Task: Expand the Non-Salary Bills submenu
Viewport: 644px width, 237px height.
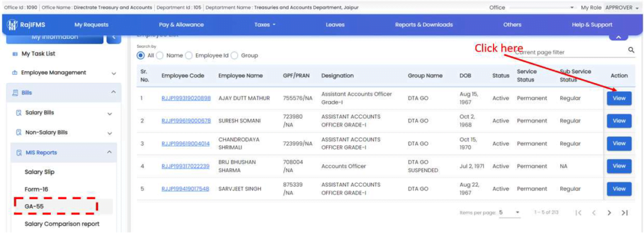Action: click(x=109, y=133)
